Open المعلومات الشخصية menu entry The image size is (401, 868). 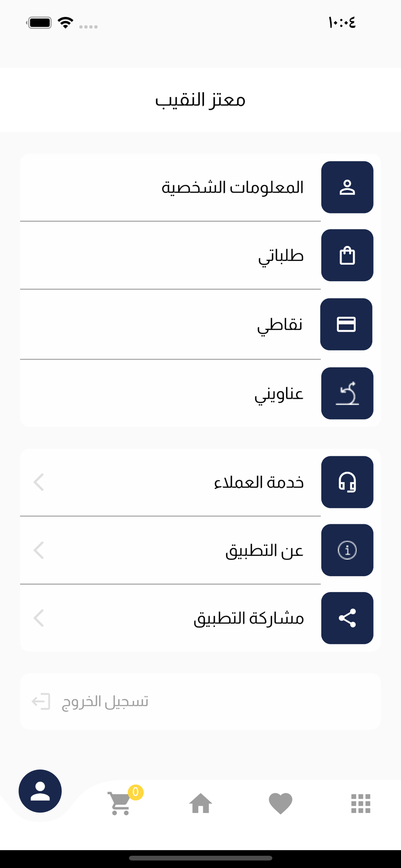[200, 187]
